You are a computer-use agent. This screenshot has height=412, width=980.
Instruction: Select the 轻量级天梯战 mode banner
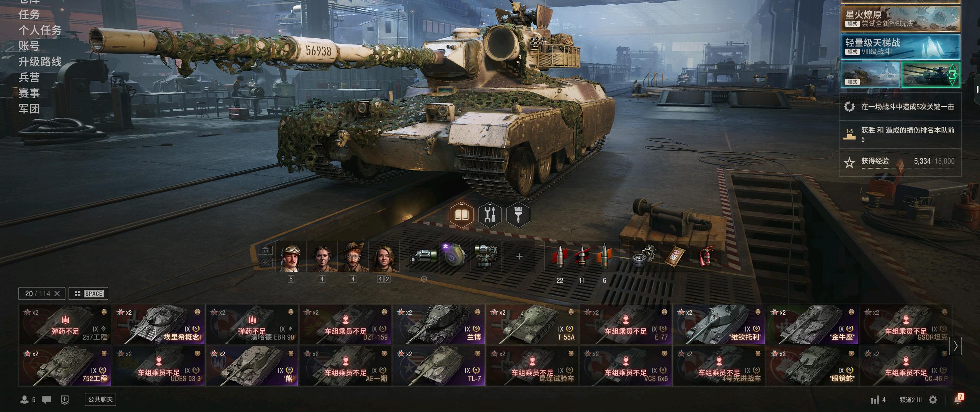tap(900, 46)
